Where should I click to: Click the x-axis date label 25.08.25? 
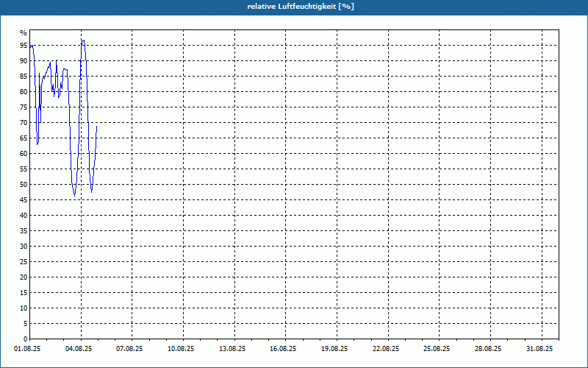point(437,349)
